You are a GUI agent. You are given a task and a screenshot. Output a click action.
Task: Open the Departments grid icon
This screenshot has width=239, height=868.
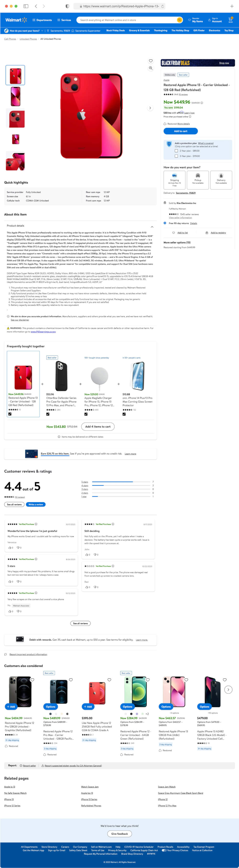point(34,20)
